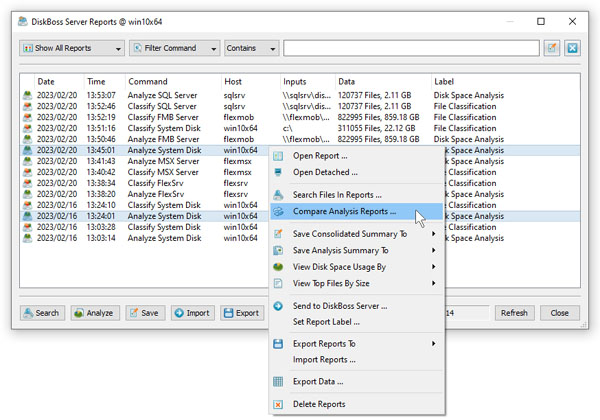Expand Export Reports To submenu arrow
This screenshot has width=600, height=420.
(434, 343)
